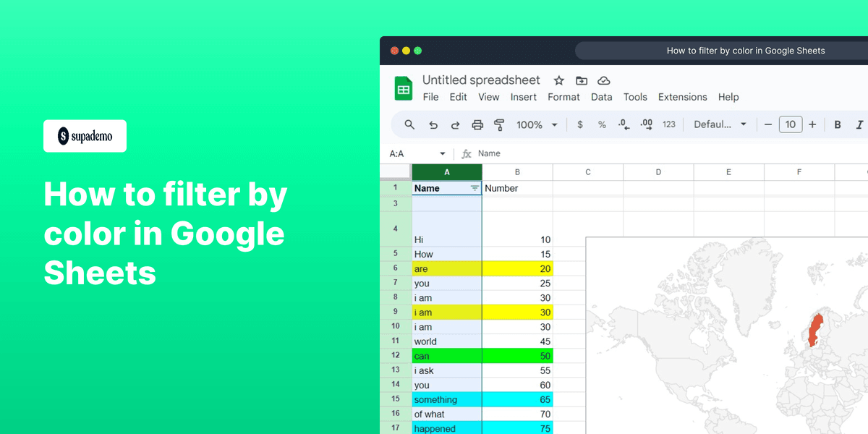Undo the last action

point(433,124)
